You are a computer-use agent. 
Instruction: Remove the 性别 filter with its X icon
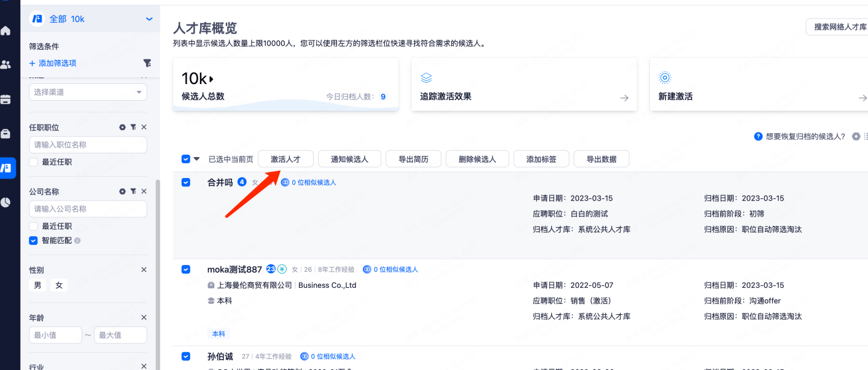(x=144, y=270)
